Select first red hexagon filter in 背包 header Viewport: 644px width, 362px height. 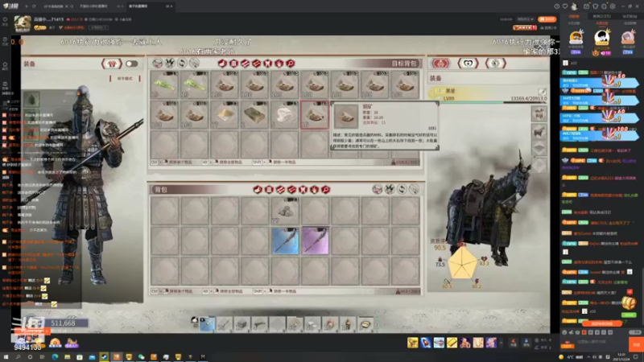pyautogui.click(x=258, y=190)
